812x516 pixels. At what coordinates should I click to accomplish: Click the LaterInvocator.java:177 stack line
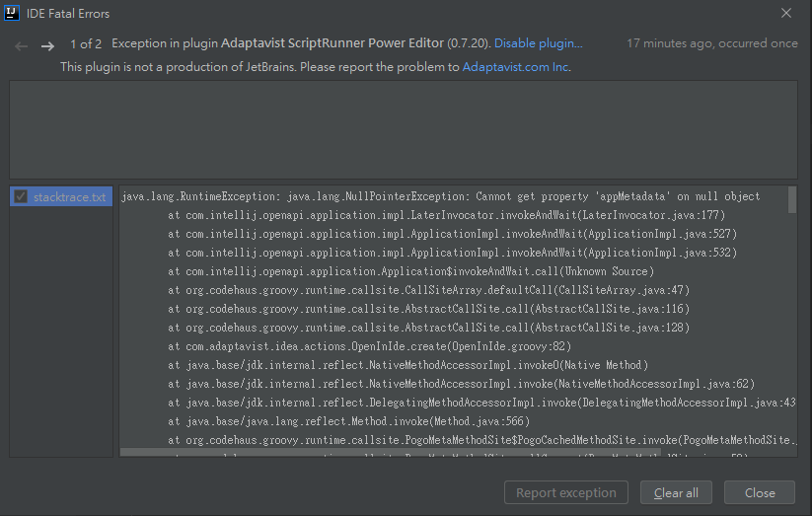pyautogui.click(x=446, y=215)
